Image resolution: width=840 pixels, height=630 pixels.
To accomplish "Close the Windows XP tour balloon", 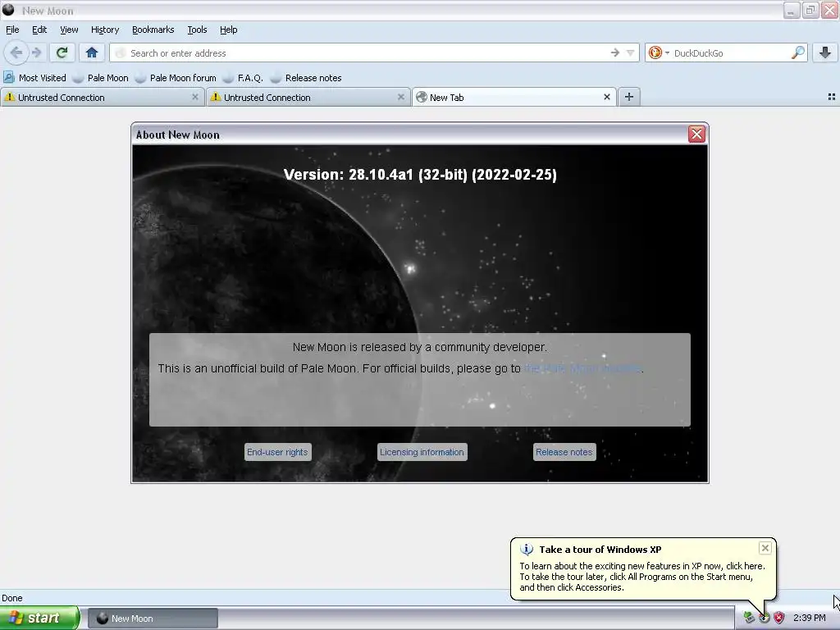I will 765,547.
